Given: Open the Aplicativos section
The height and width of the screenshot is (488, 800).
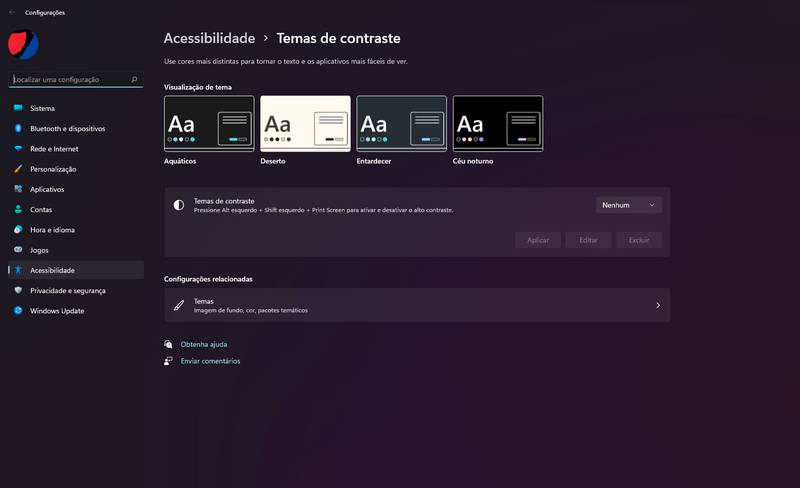Looking at the screenshot, I should point(76,189).
